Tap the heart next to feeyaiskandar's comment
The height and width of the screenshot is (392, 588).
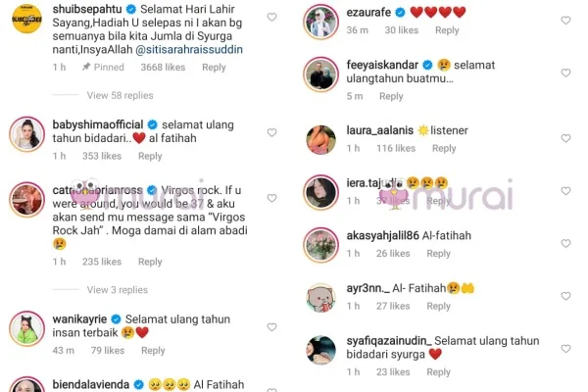tap(565, 73)
